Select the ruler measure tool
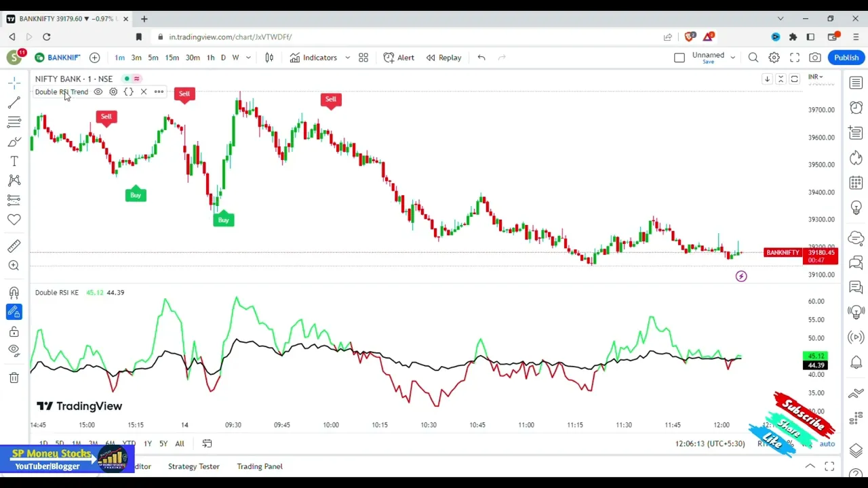 [14, 246]
